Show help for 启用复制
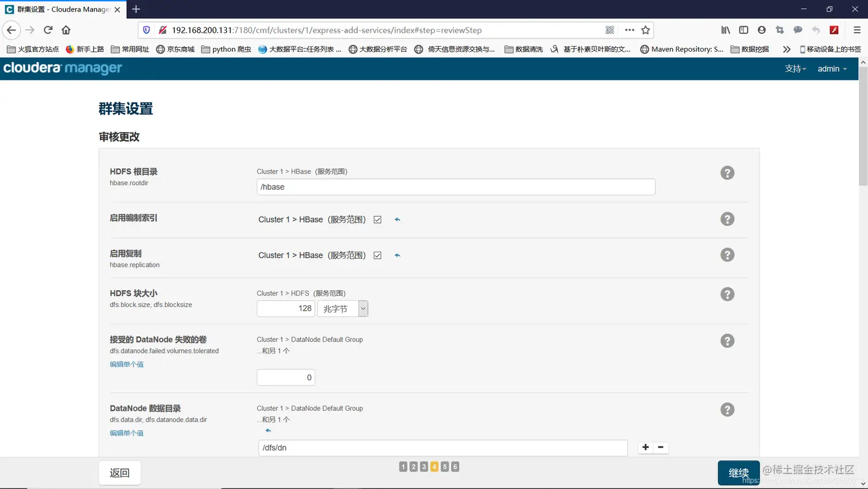This screenshot has width=868, height=489. pos(727,255)
